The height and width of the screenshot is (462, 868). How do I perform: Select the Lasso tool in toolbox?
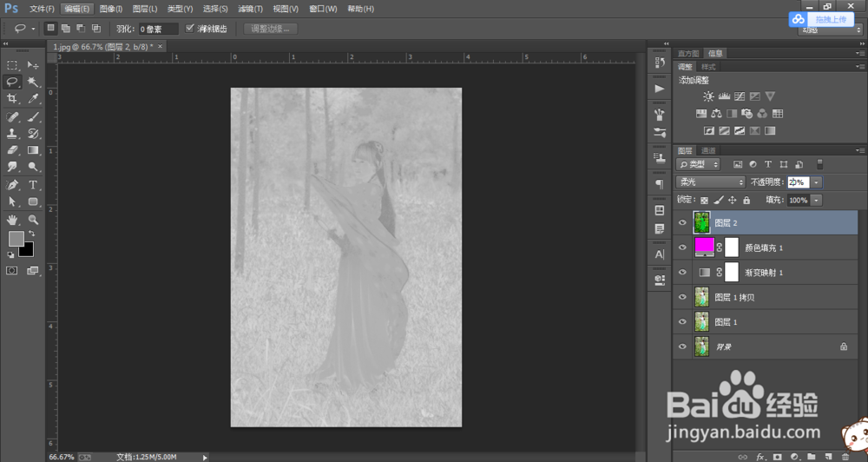pos(12,82)
